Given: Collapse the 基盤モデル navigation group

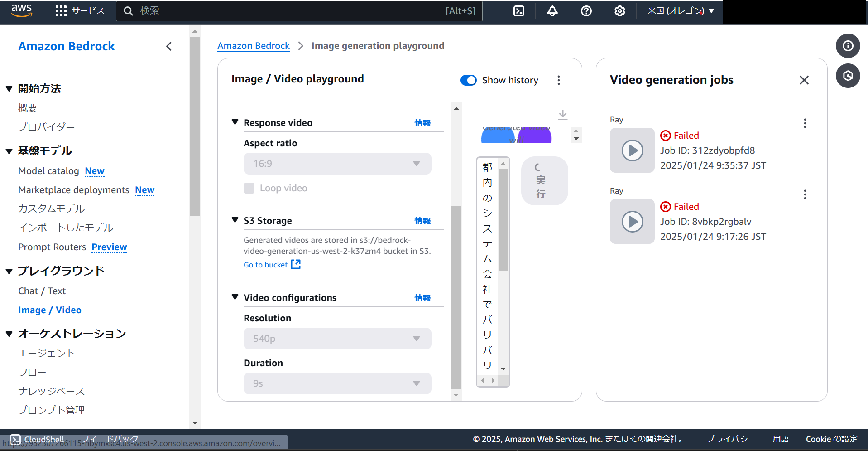Looking at the screenshot, I should pos(9,151).
